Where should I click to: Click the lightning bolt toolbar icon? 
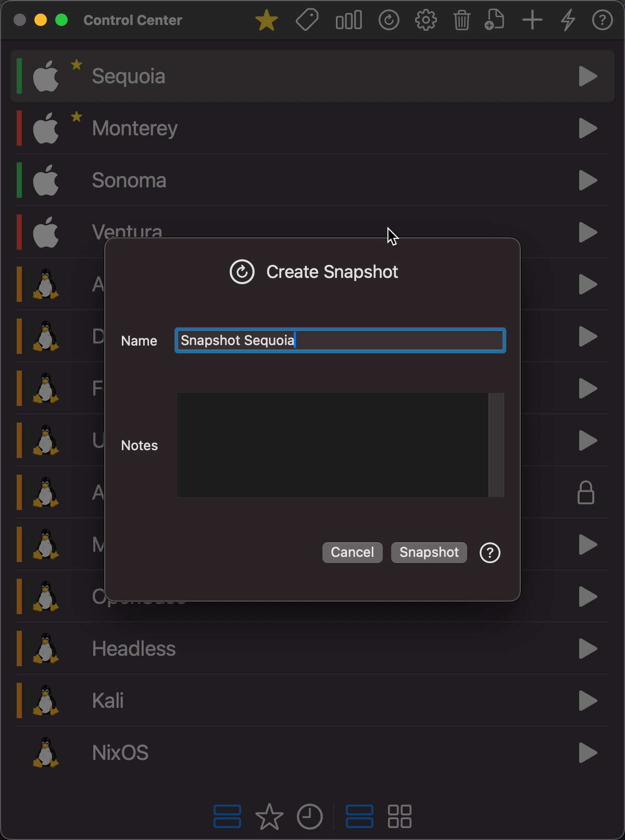[x=568, y=20]
